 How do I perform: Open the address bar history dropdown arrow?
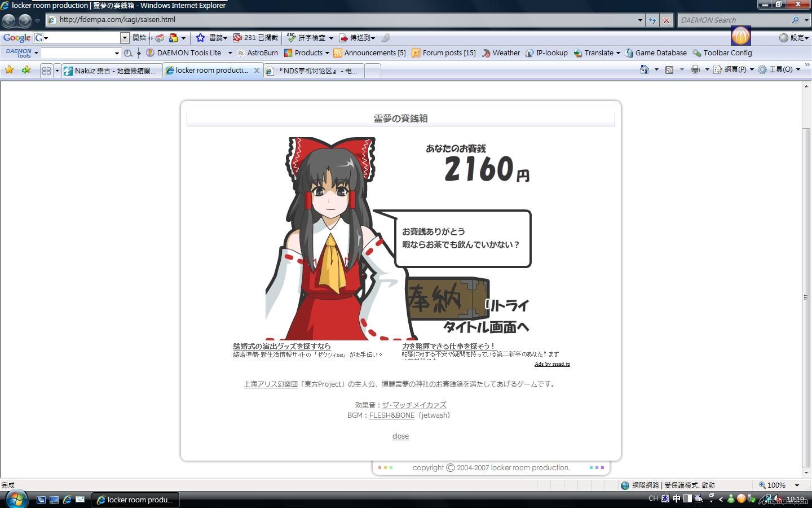click(x=640, y=20)
